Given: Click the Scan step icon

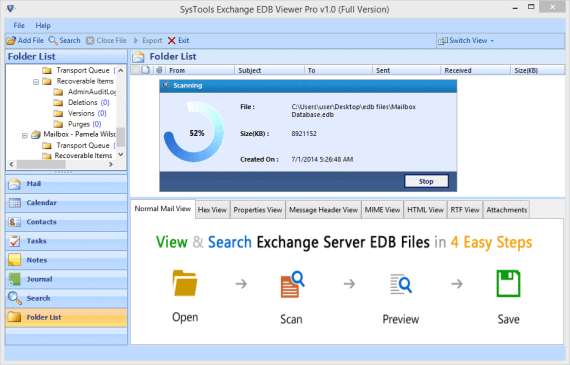Looking at the screenshot, I should [x=292, y=284].
